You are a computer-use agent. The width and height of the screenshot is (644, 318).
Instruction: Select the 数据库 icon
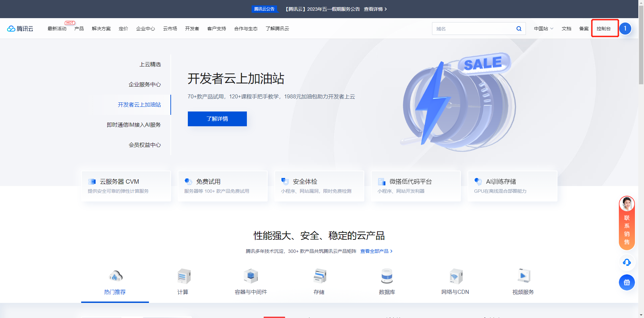pos(387,276)
